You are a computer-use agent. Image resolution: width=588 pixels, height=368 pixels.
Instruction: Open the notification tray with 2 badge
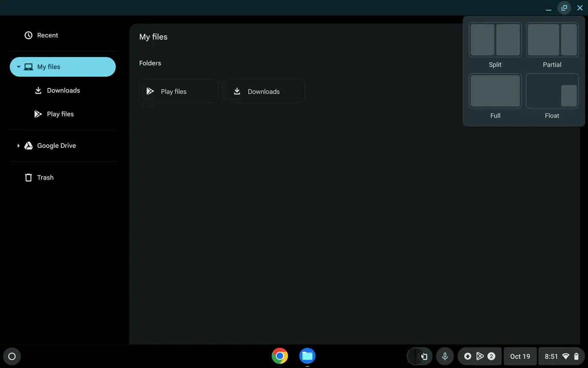tap(479, 356)
